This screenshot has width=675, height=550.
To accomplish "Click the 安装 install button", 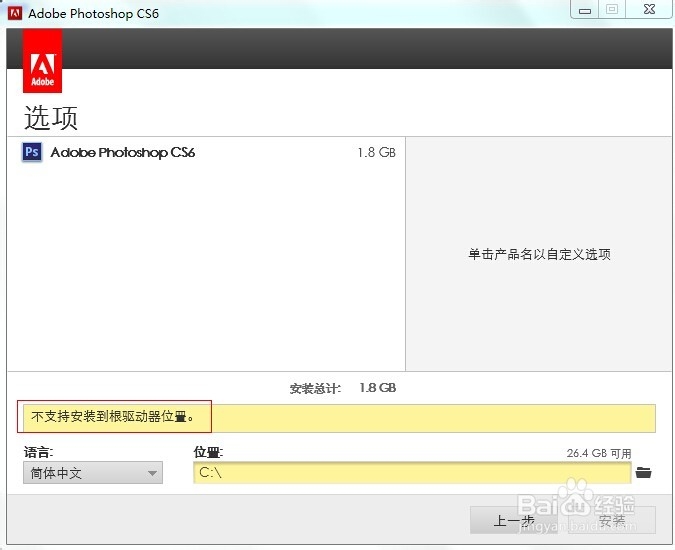I will tap(612, 520).
